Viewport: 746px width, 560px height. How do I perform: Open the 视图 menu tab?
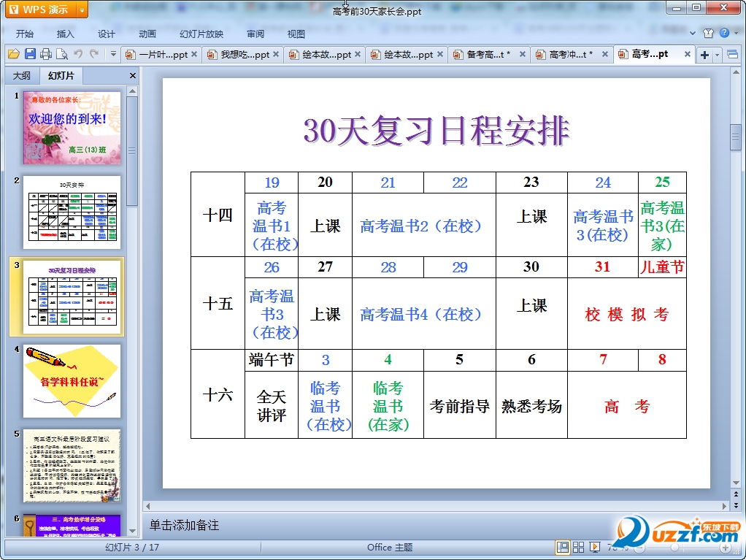click(x=296, y=34)
